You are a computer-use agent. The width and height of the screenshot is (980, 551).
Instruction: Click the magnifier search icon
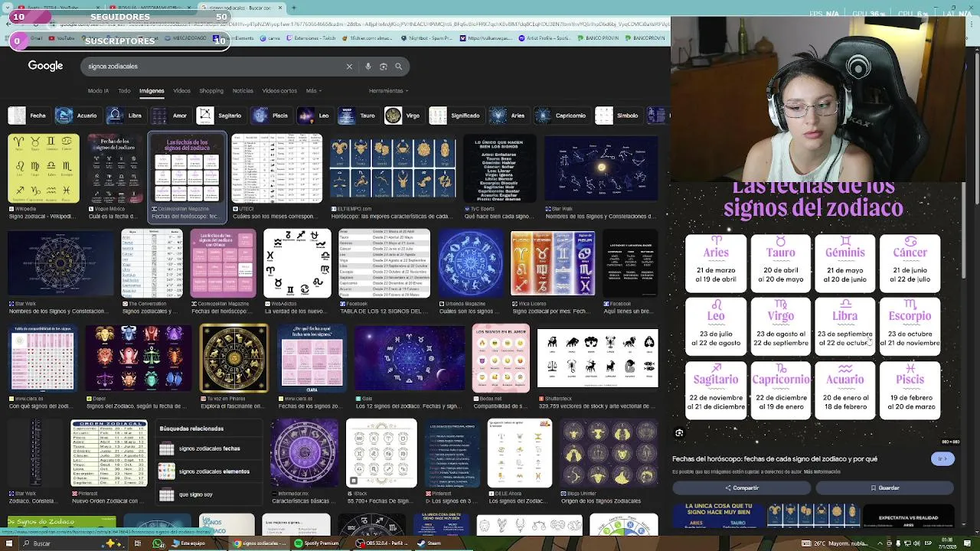click(x=398, y=67)
